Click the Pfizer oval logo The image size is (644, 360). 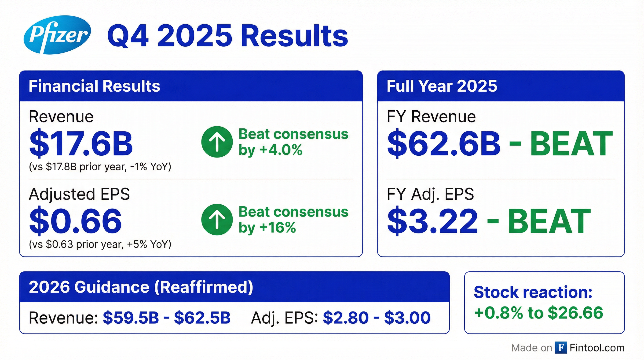[x=57, y=35]
